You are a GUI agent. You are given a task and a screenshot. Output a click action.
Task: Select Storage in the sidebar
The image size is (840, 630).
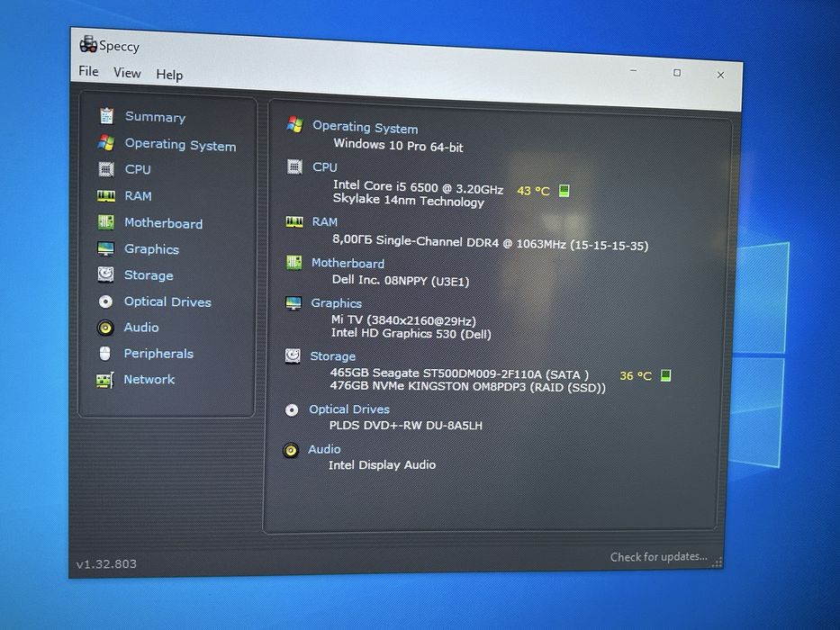pos(149,275)
